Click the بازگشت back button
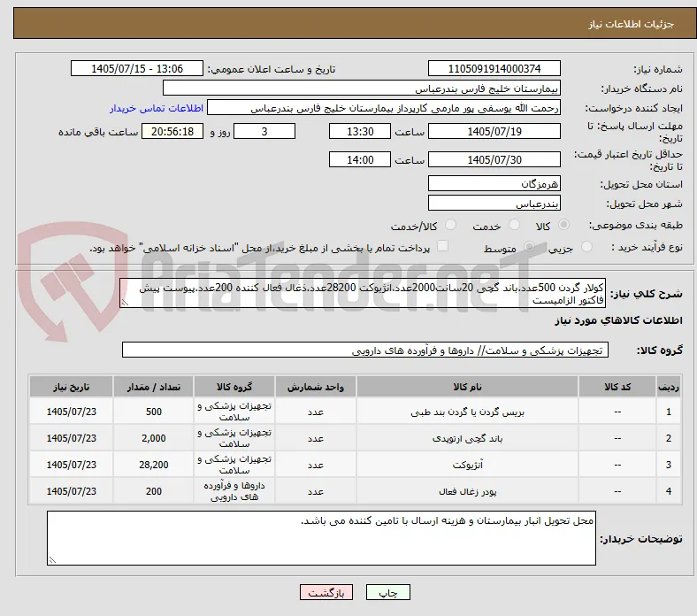This screenshot has width=697, height=616. tap(326, 592)
